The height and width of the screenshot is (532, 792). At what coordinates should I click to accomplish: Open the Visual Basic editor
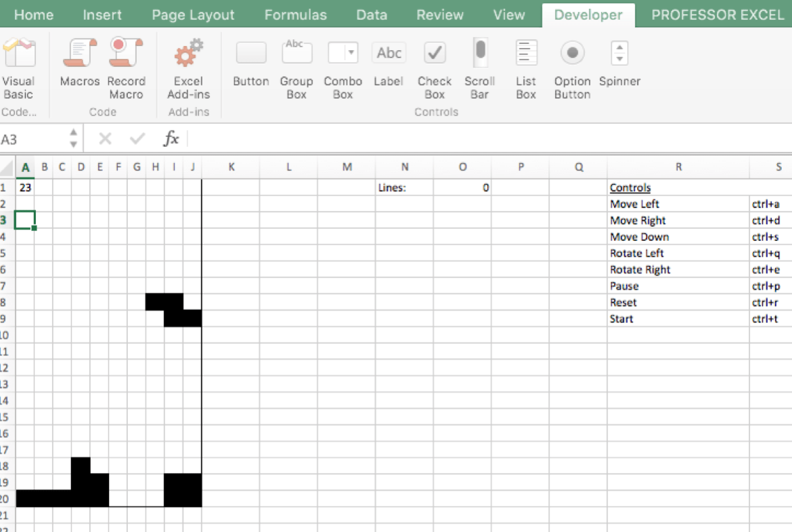click(x=18, y=68)
